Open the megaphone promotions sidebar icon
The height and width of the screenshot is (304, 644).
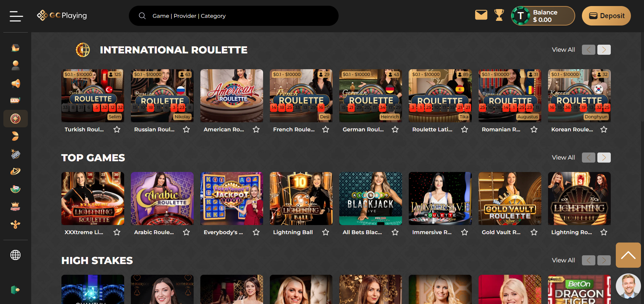[15, 83]
